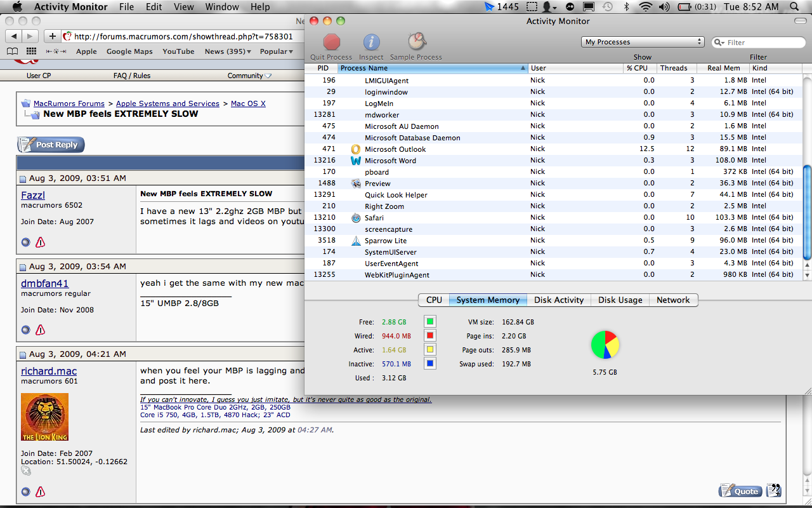This screenshot has width=812, height=508.
Task: Open Fazzl's user profile link
Action: click(33, 195)
